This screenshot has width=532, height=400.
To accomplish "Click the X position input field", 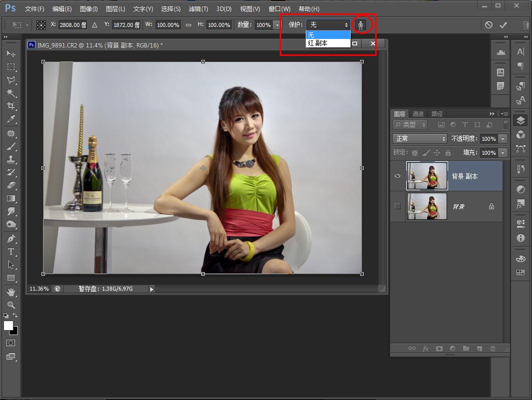I will tap(72, 24).
